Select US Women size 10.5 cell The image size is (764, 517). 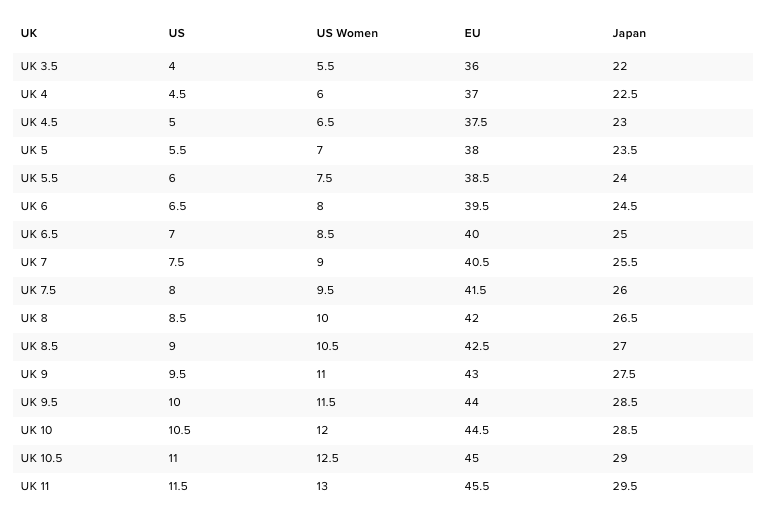click(327, 346)
